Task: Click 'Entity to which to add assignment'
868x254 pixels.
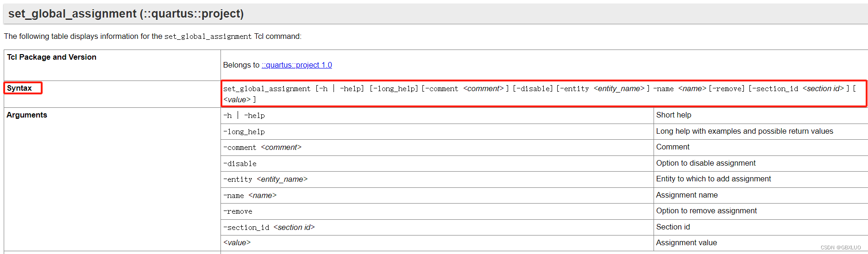Action: 713,179
